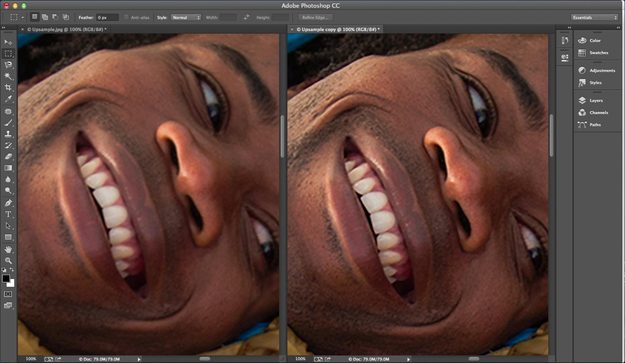The image size is (625, 363).
Task: Expand the History and Properties icon dock
Action: coord(569,27)
